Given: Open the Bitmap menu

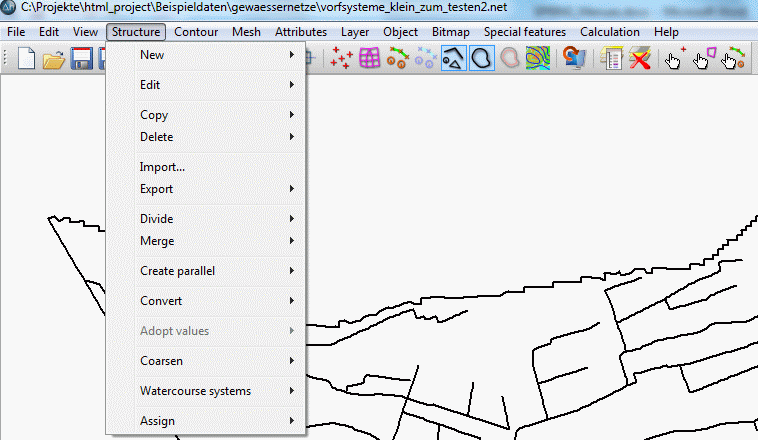Looking at the screenshot, I should coord(451,32).
